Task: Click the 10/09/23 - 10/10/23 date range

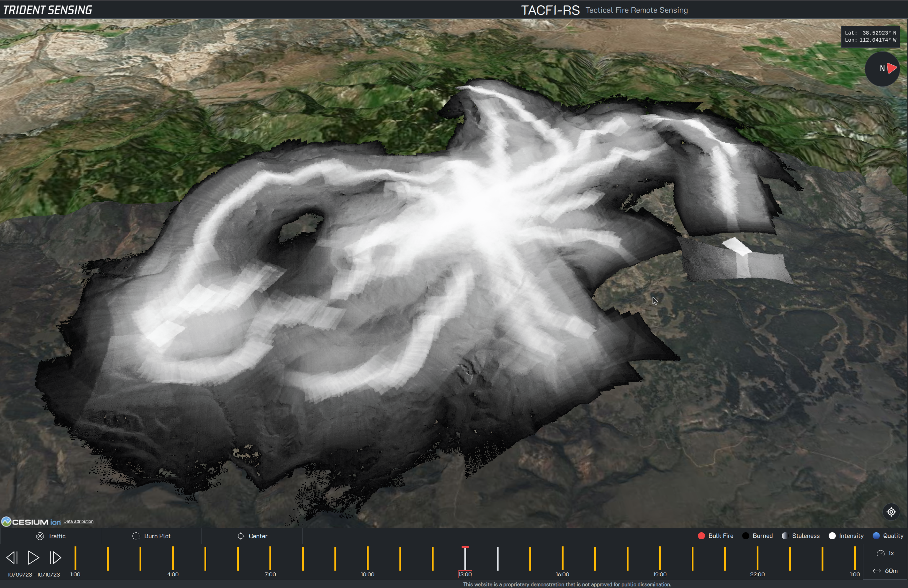Action: (x=34, y=574)
